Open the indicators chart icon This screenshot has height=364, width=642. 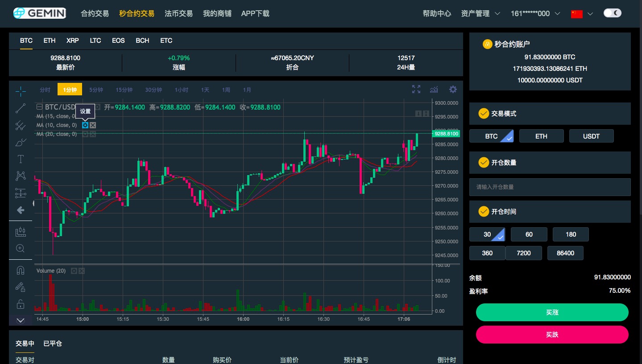tap(434, 90)
